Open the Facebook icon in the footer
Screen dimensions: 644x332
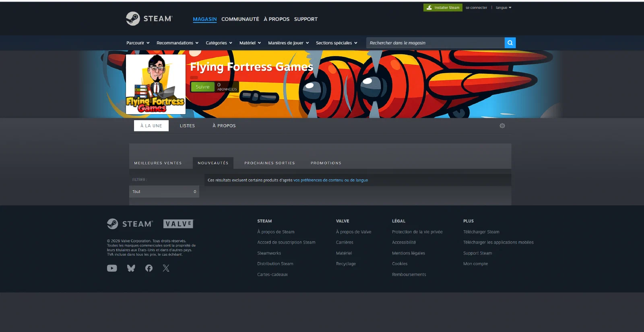point(149,268)
